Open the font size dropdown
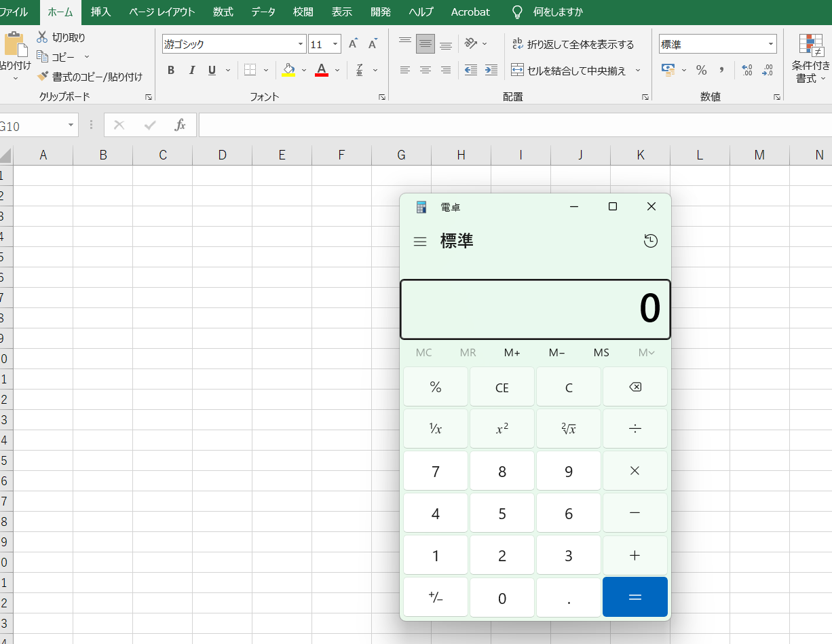832x644 pixels. pyautogui.click(x=336, y=44)
